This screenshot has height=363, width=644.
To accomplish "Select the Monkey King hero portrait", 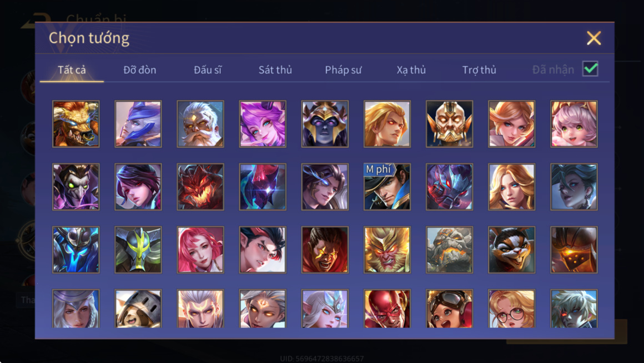I will click(x=388, y=250).
